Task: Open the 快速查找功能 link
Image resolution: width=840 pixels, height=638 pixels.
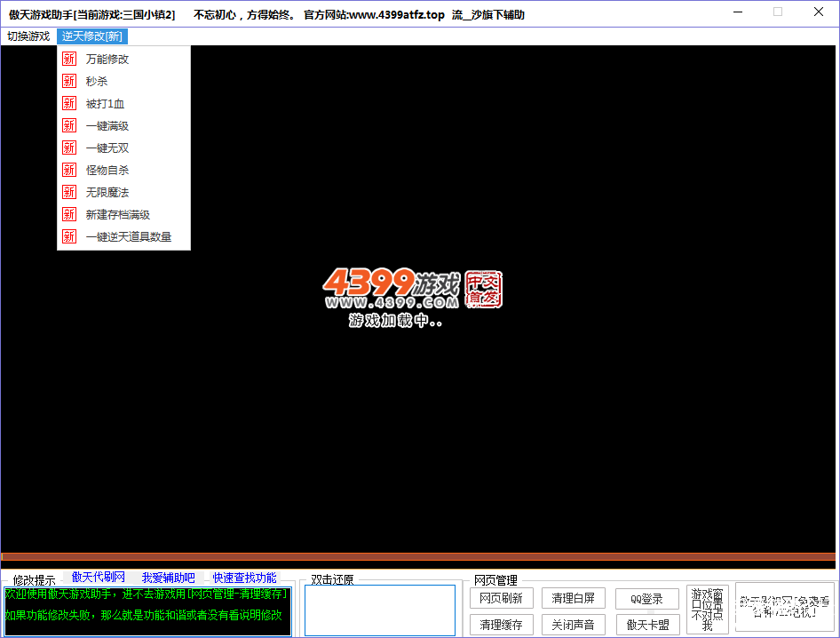Action: pyautogui.click(x=244, y=578)
